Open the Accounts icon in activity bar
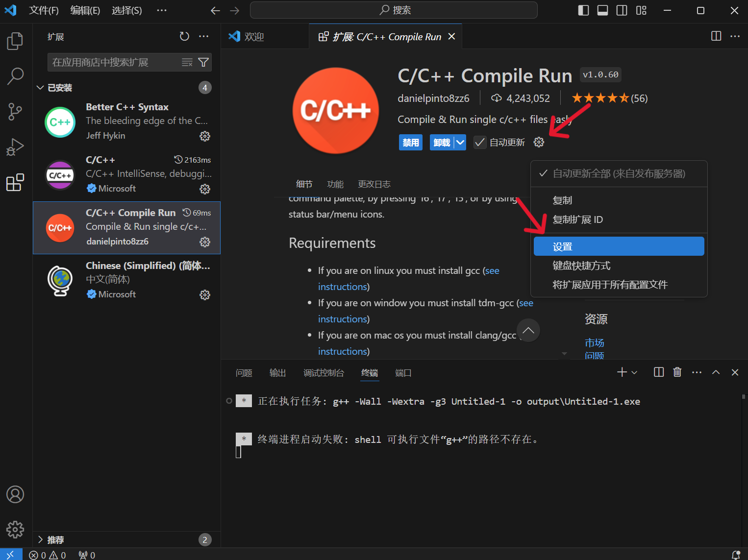This screenshot has height=560, width=748. 15,494
